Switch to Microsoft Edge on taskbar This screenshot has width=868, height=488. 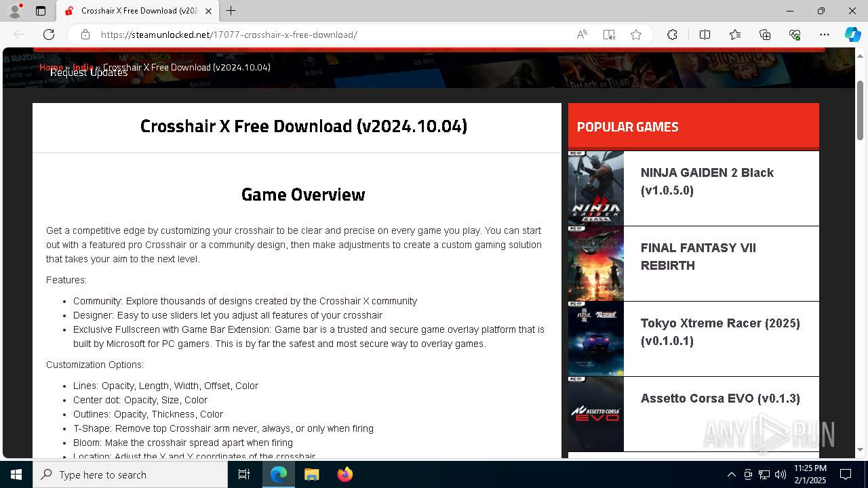[x=279, y=474]
